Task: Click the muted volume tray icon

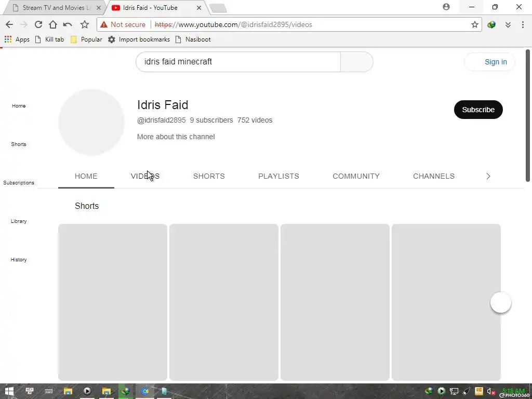Action: tap(491, 391)
